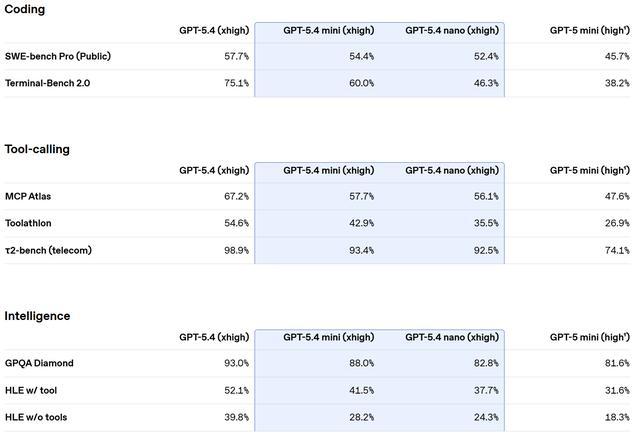Select the 98.9% τ2-bench score cell
The width and height of the screenshot is (640, 435).
[235, 250]
